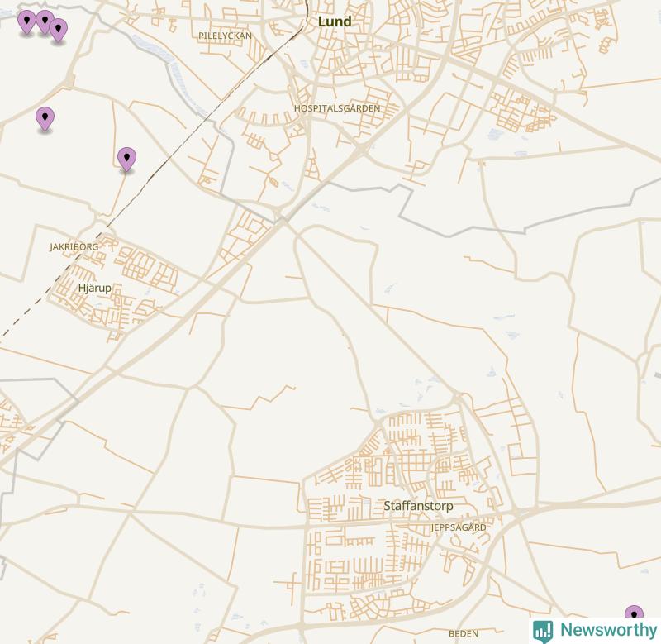This screenshot has width=661, height=644.
Task: Click the rightmost purple pin in the cluster
Action: (x=59, y=31)
